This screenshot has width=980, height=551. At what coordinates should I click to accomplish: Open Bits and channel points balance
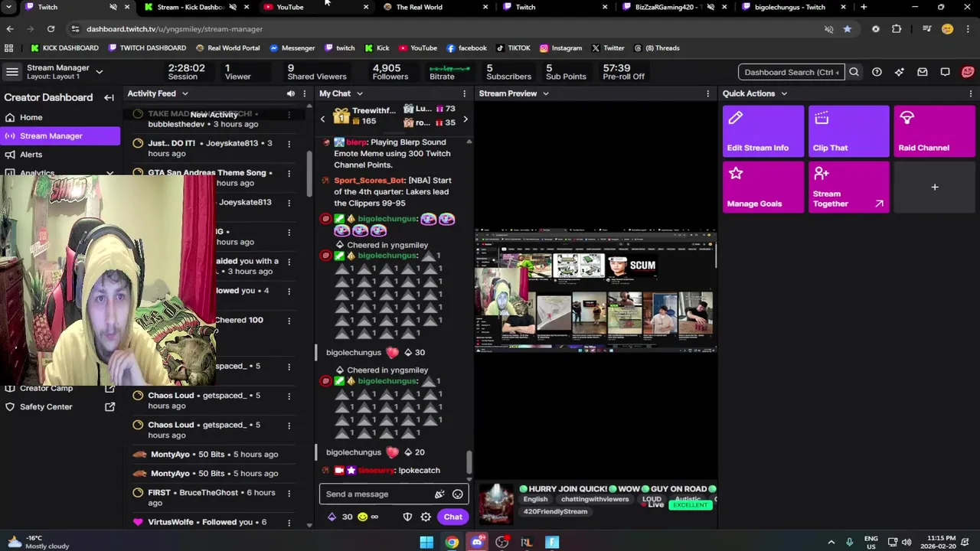[353, 517]
